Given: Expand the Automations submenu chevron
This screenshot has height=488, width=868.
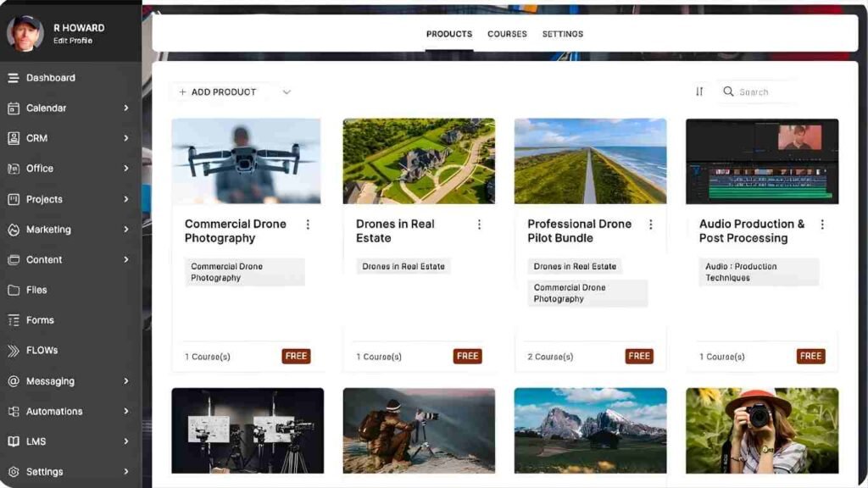Looking at the screenshot, I should (125, 412).
